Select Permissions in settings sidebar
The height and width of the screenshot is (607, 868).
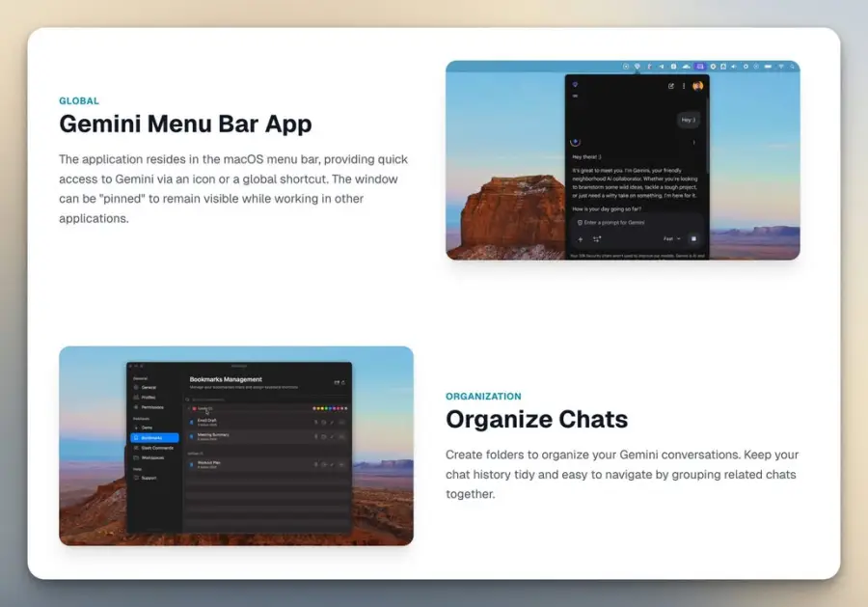tap(153, 407)
